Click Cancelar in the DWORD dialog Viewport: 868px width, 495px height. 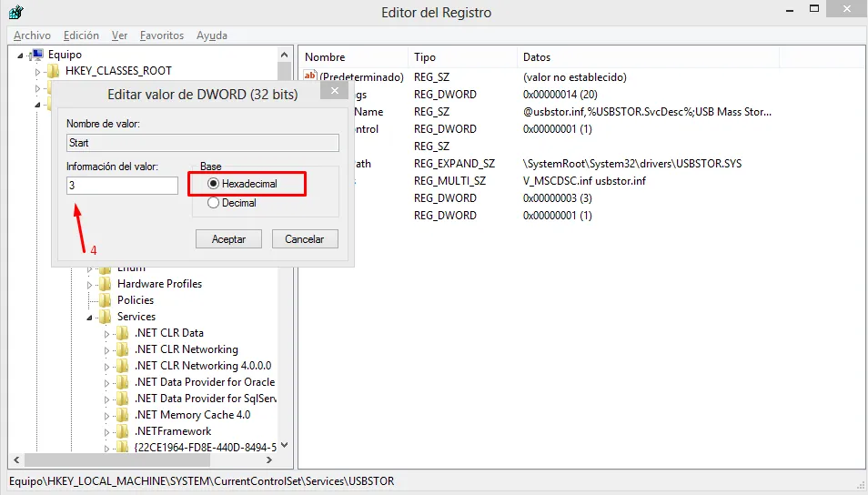[305, 239]
